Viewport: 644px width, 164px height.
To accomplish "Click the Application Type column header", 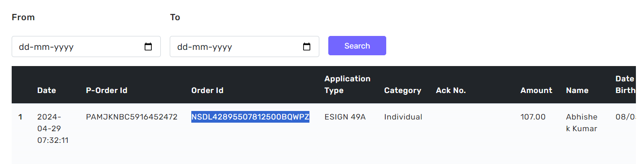I will [x=348, y=84].
